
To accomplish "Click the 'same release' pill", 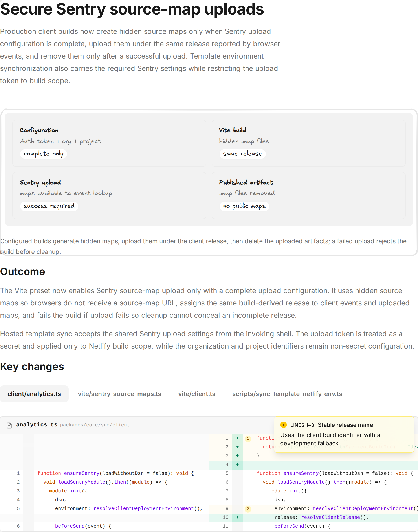I will pos(242,154).
